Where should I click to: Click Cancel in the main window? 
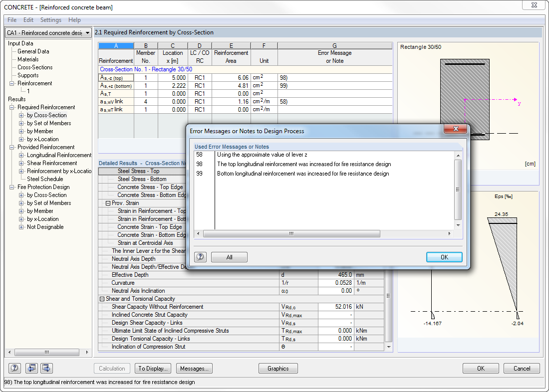tap(522, 368)
